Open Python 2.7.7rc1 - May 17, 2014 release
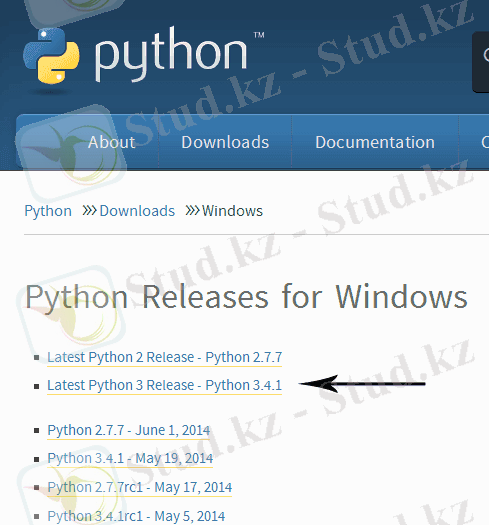Viewport: 489px width, 525px height. 139,488
